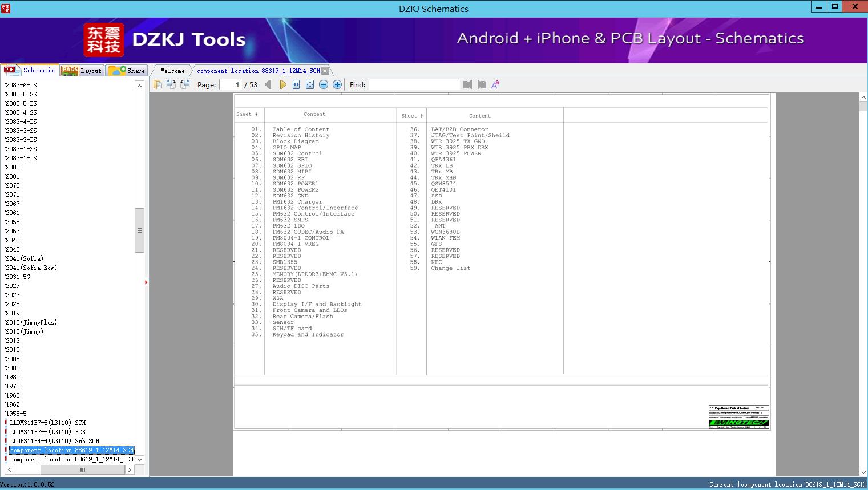Open the Share tab
868x490 pixels.
coord(127,70)
